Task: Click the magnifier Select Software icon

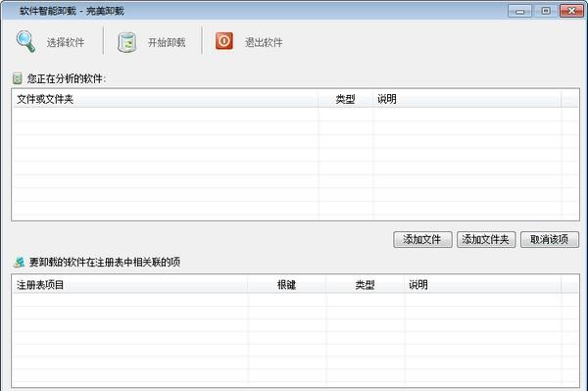Action: [25, 41]
